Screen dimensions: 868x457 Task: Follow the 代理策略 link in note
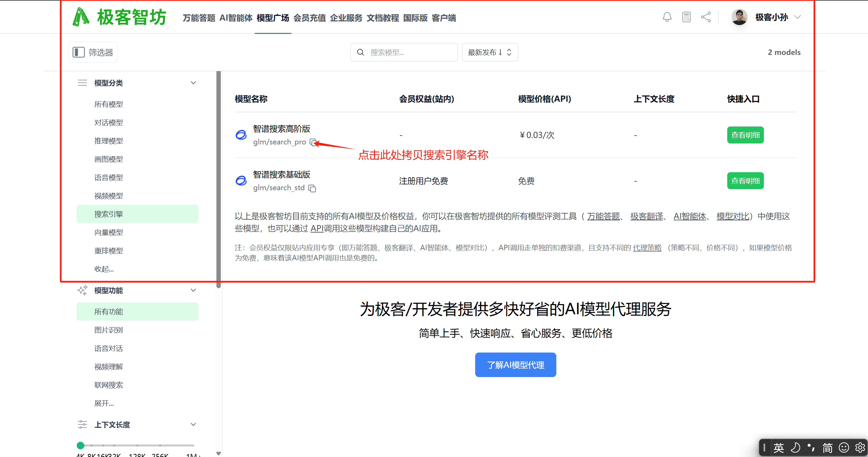click(x=647, y=248)
